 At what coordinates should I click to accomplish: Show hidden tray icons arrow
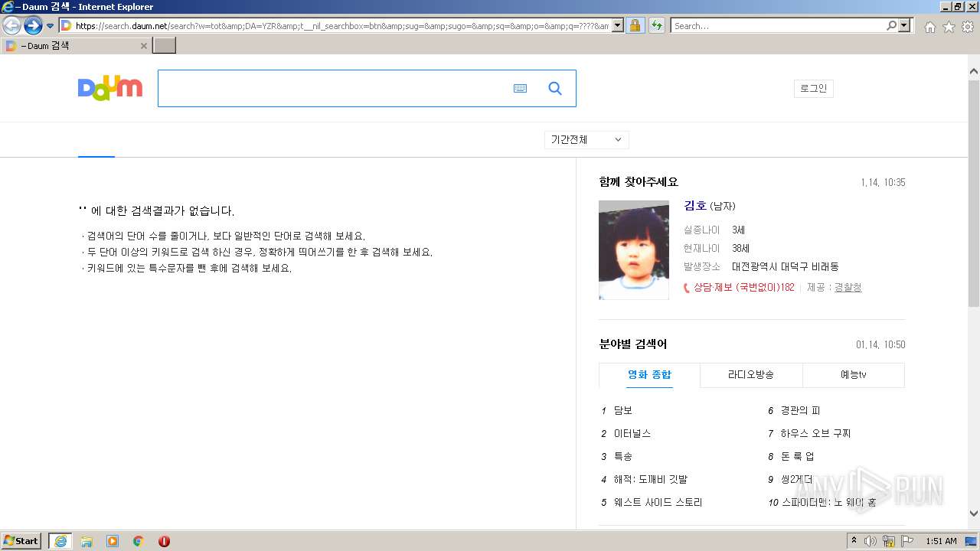click(x=854, y=541)
